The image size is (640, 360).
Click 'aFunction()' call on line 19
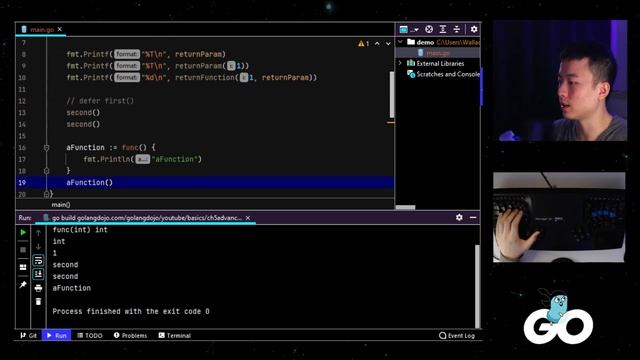coord(89,182)
